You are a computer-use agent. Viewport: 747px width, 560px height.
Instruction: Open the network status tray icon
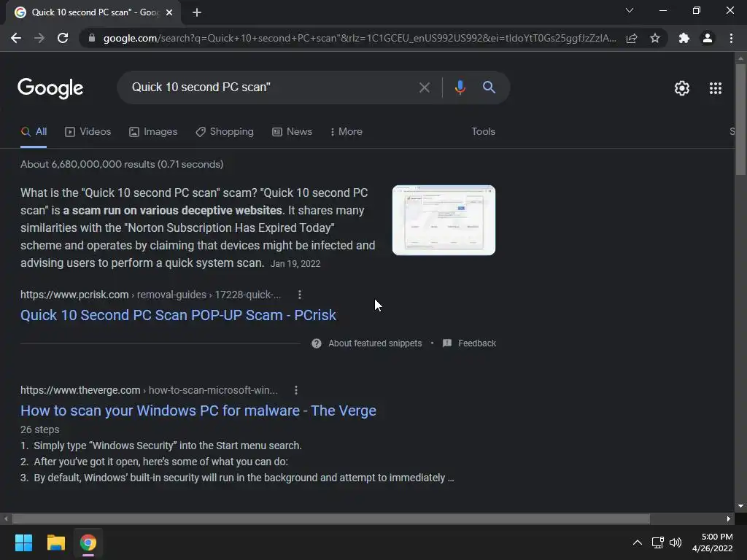(657, 542)
